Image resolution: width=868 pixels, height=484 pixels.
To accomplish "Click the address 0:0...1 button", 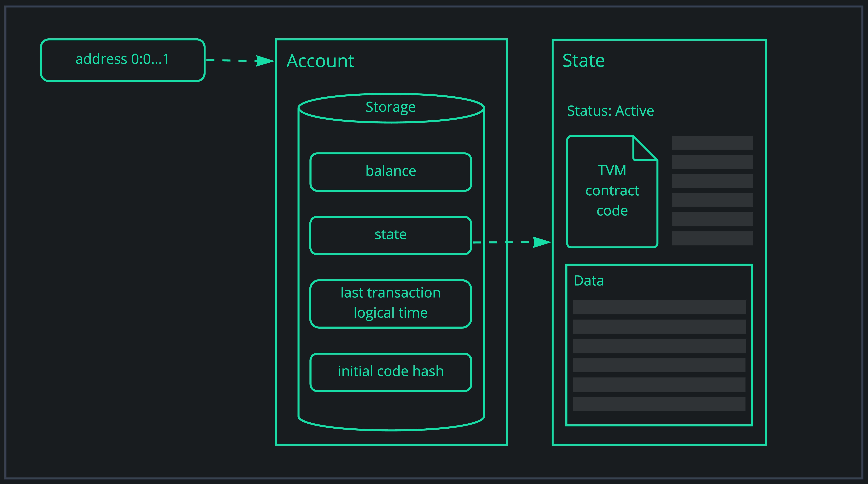I will [x=122, y=60].
